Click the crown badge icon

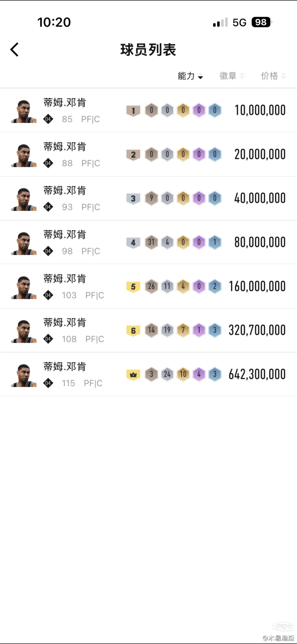tap(133, 375)
